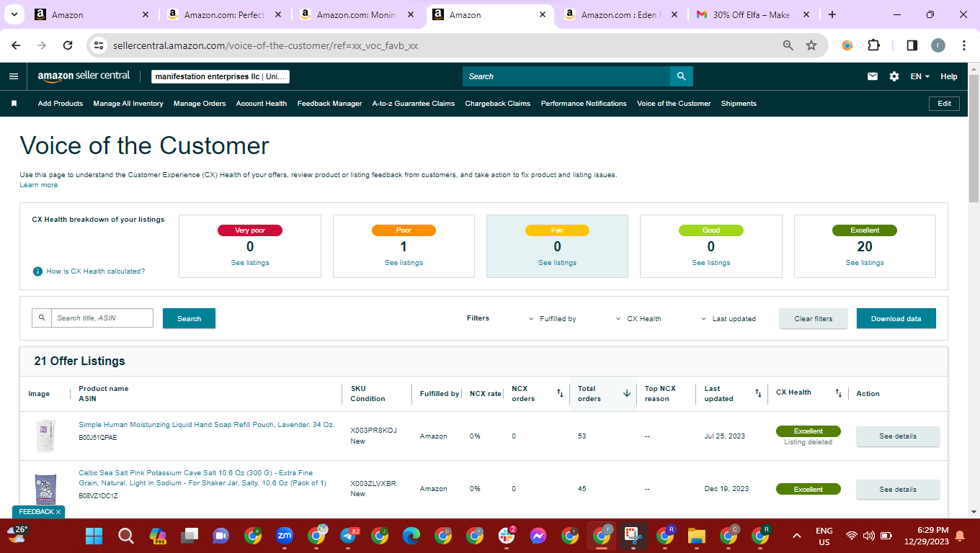Sort by NCX orders column arrows

click(560, 393)
